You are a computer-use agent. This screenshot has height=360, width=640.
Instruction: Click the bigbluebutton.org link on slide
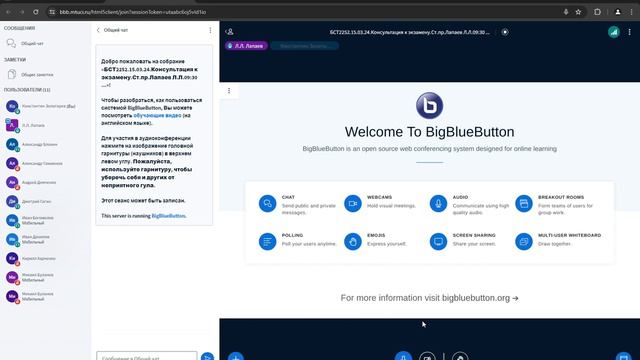tap(480, 298)
